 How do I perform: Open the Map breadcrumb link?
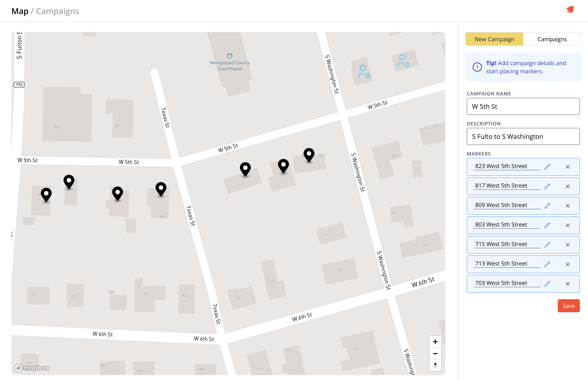click(20, 11)
